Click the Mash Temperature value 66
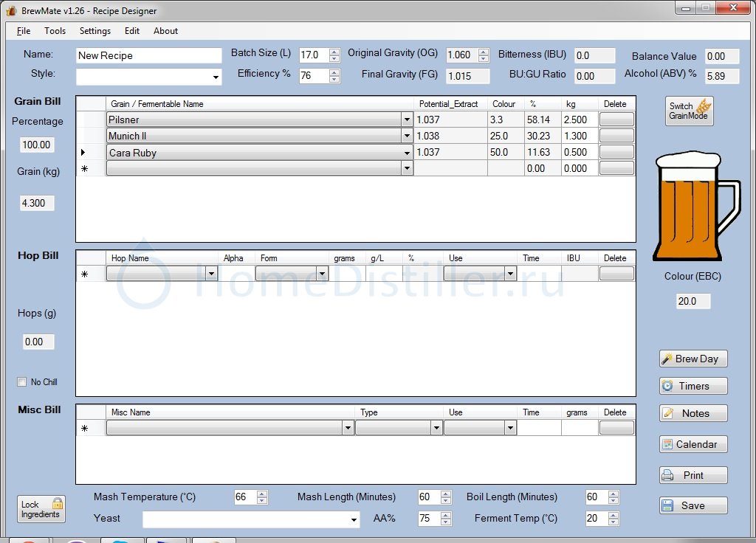 pyautogui.click(x=245, y=497)
